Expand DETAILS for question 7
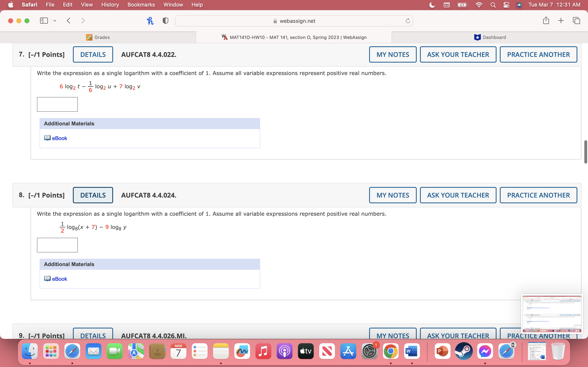The height and width of the screenshot is (367, 588). (x=93, y=54)
